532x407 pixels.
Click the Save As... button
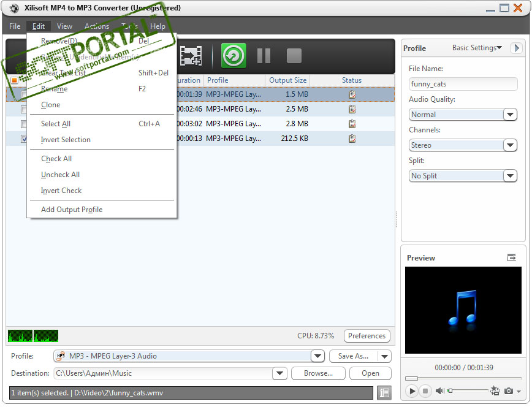coord(353,356)
